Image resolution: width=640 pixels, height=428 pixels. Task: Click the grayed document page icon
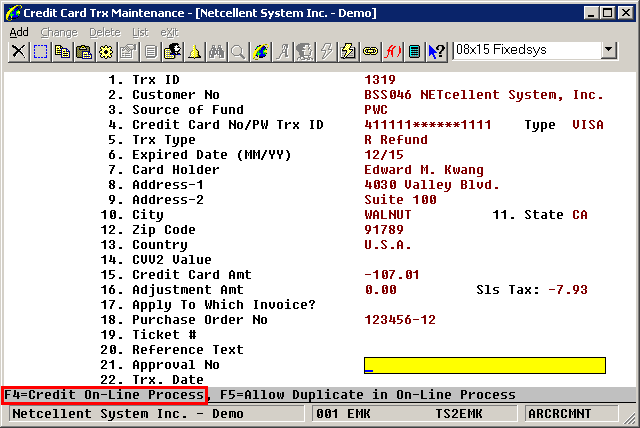151,52
